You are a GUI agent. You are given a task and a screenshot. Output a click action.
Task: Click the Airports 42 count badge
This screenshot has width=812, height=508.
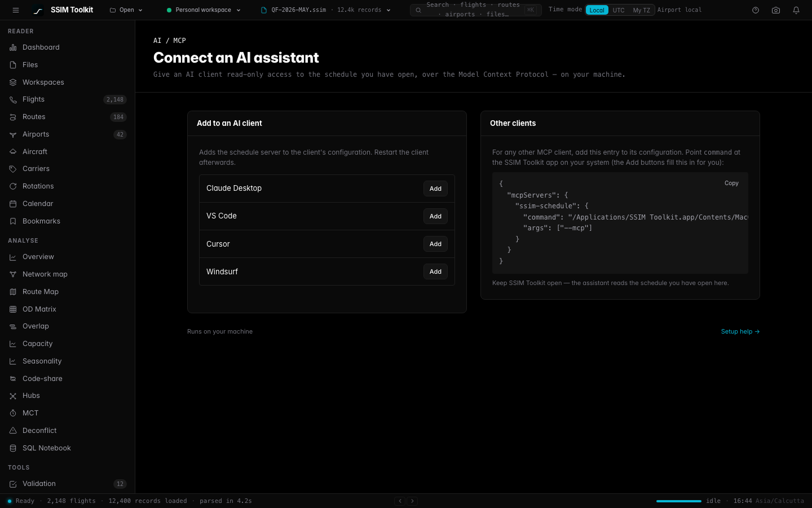click(x=120, y=134)
